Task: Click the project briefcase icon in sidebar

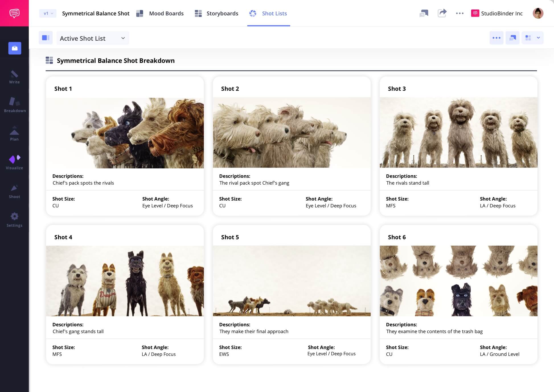Action: point(15,48)
